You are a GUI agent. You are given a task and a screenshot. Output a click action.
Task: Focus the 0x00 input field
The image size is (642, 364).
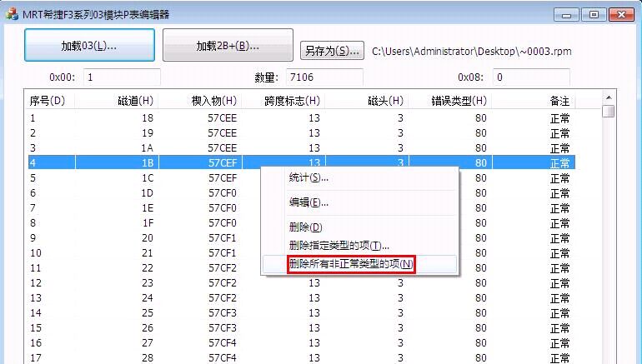tap(122, 77)
